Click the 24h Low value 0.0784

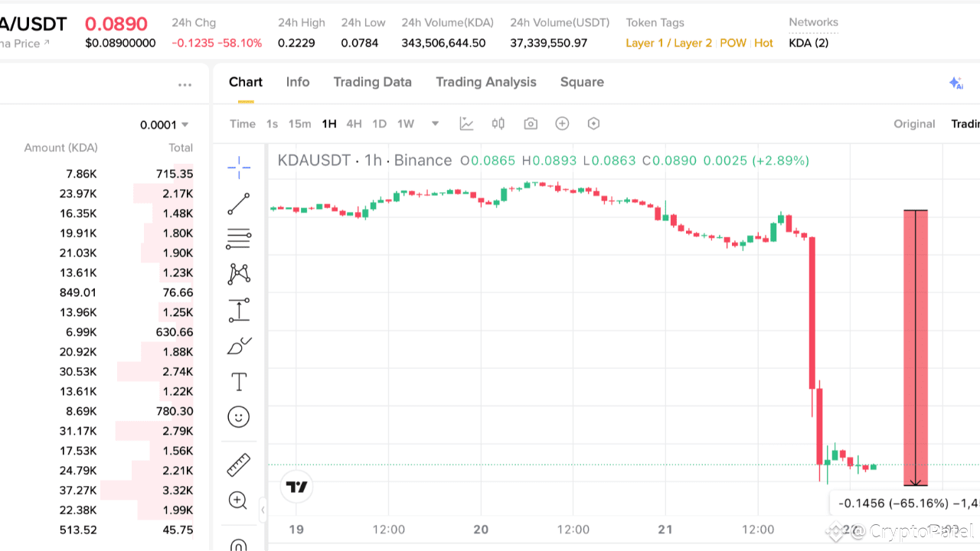[360, 43]
